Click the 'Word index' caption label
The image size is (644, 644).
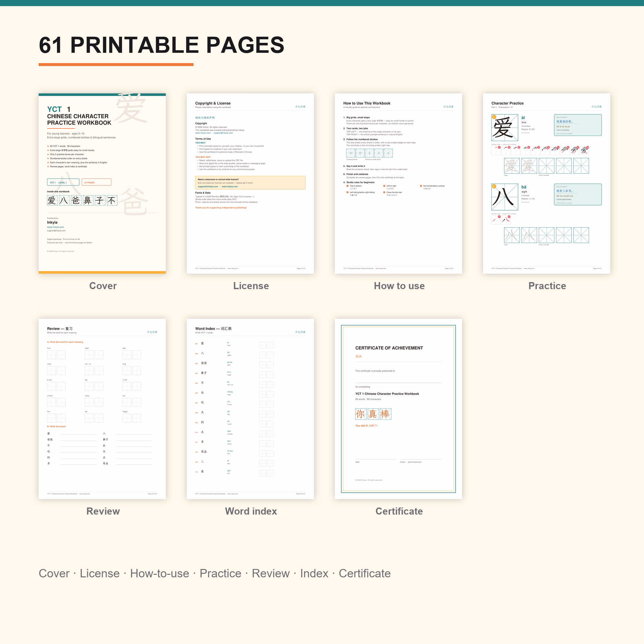pyautogui.click(x=251, y=511)
